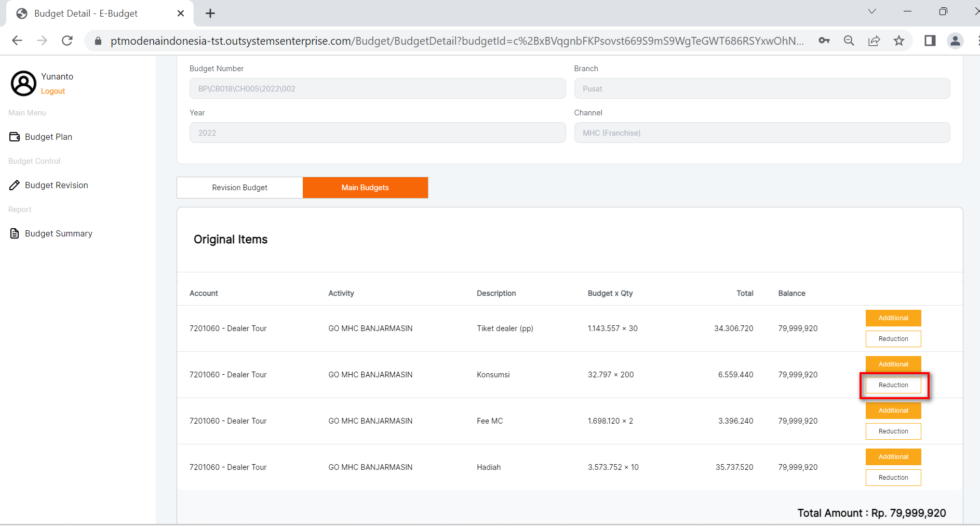The width and height of the screenshot is (980, 526).
Task: Open a new browser tab
Action: point(210,14)
